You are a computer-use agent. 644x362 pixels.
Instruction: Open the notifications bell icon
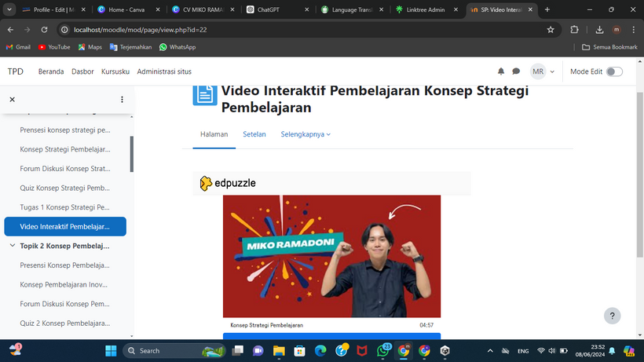[x=502, y=71]
